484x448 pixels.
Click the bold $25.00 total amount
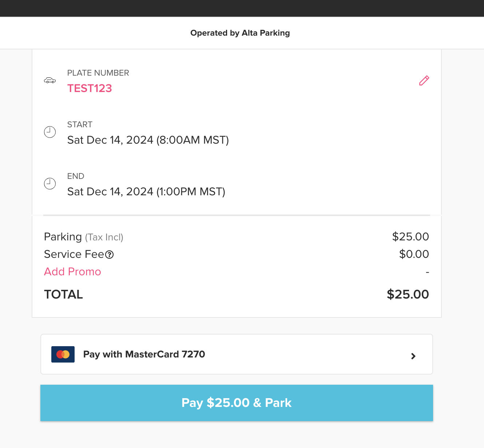pos(408,294)
